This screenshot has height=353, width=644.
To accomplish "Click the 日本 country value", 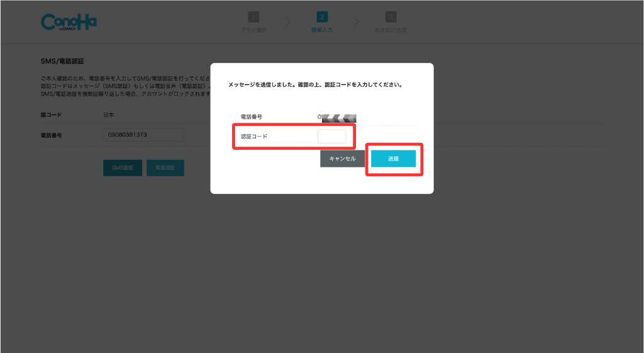I will [x=109, y=115].
